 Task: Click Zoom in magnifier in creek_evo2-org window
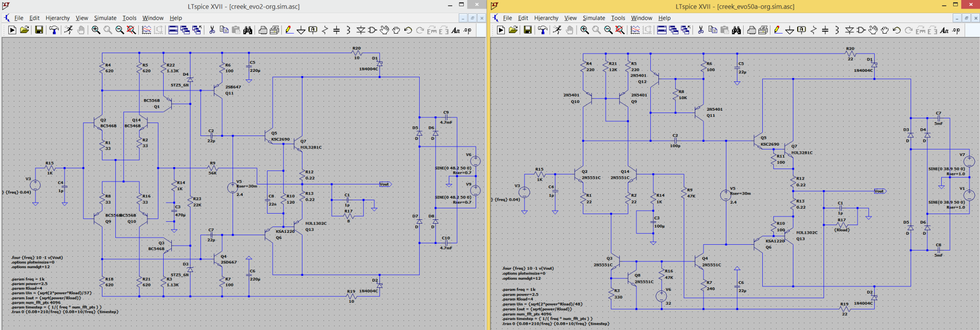96,30
